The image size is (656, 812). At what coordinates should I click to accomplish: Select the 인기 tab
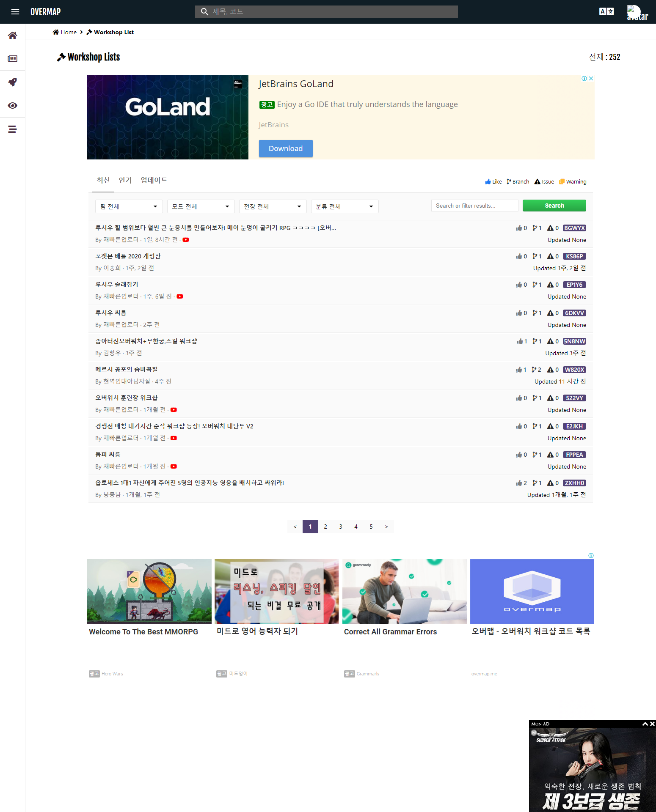[125, 180]
